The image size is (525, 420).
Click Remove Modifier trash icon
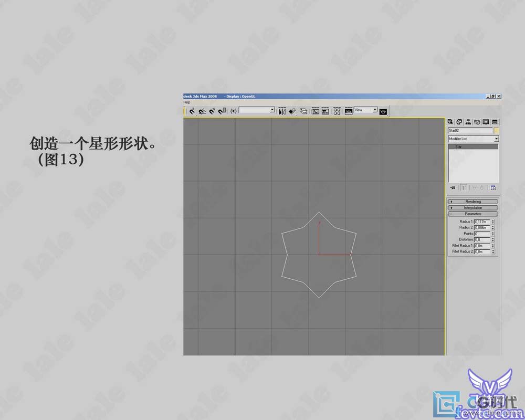(x=482, y=188)
